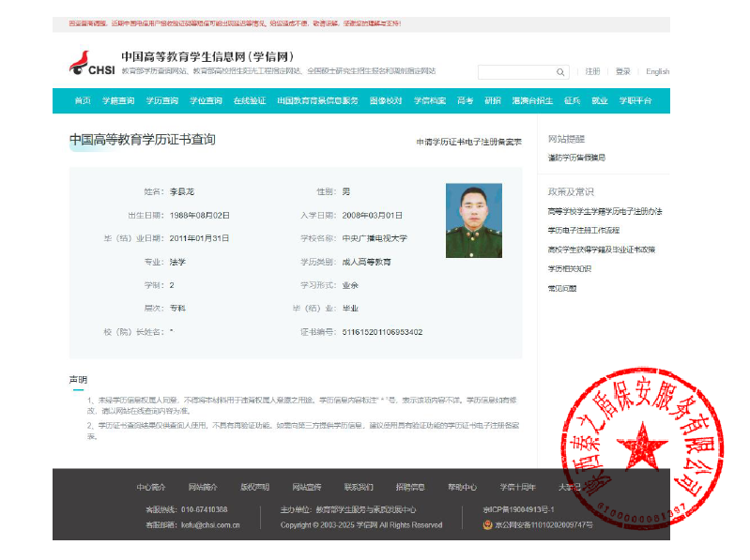Screen dimensions: 750x560
Task: Open 谨防学历售假骗局 sidebar link
Action: click(x=576, y=158)
